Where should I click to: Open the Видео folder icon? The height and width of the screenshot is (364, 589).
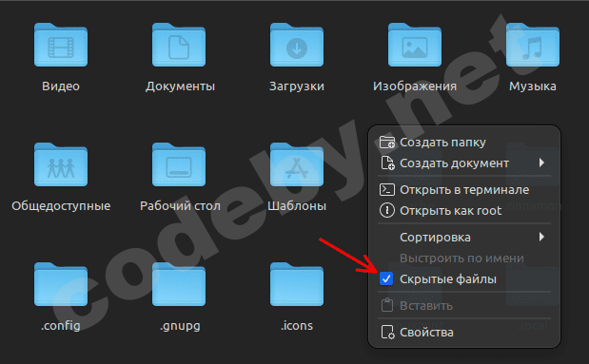tap(61, 45)
